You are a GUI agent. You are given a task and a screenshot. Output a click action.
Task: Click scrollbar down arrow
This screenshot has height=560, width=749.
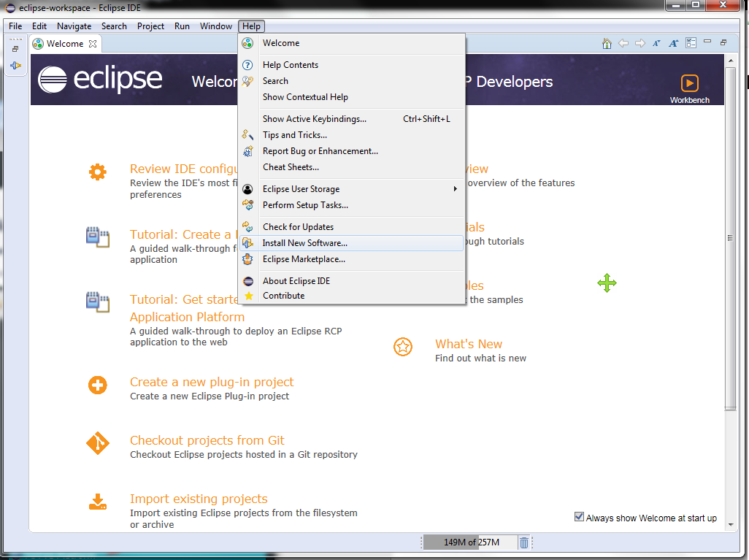730,525
